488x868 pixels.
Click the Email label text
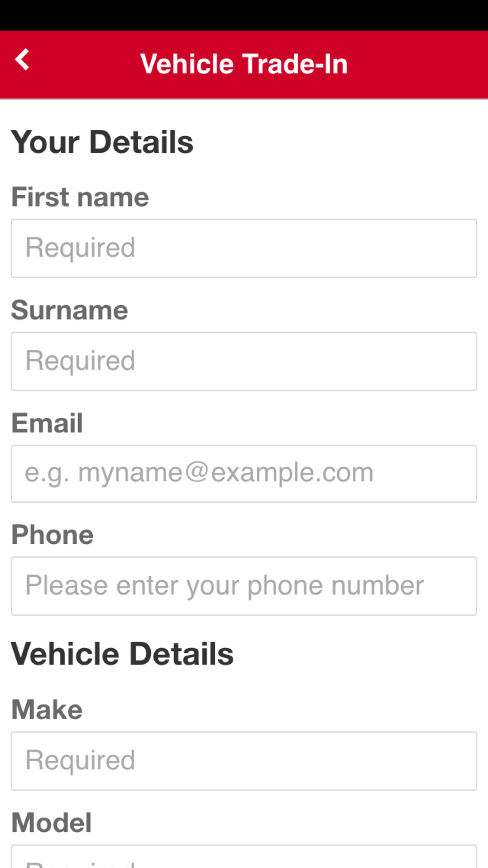[x=47, y=423]
